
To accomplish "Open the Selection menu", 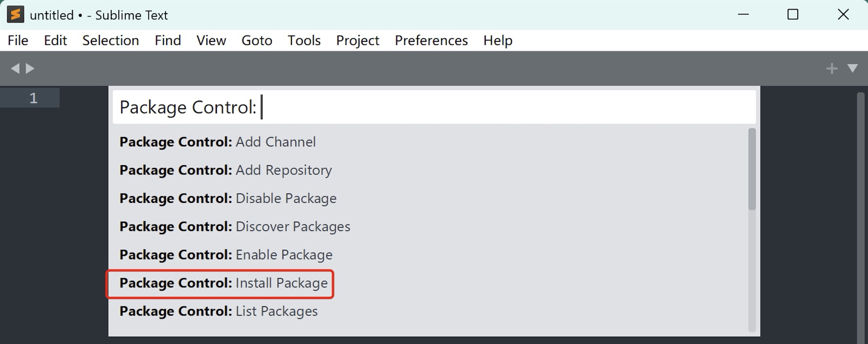I will click(111, 40).
